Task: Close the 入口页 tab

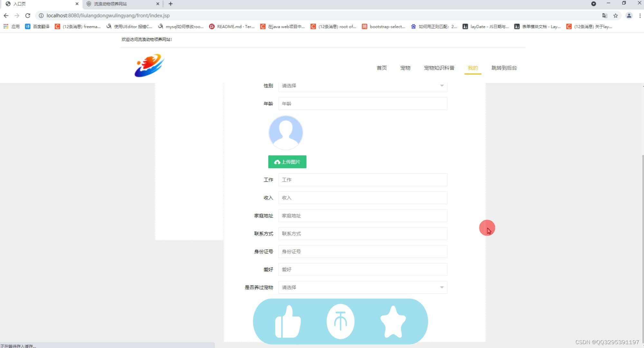Action: pyautogui.click(x=77, y=4)
